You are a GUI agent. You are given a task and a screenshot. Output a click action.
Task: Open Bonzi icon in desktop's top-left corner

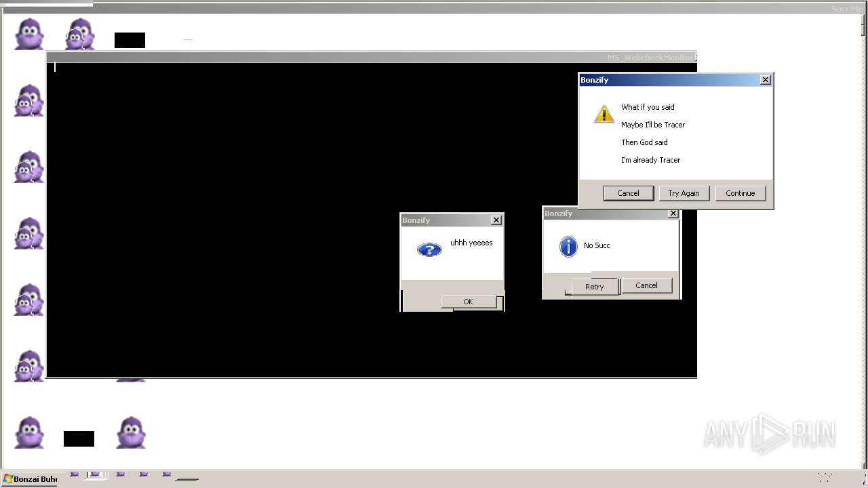coord(29,35)
